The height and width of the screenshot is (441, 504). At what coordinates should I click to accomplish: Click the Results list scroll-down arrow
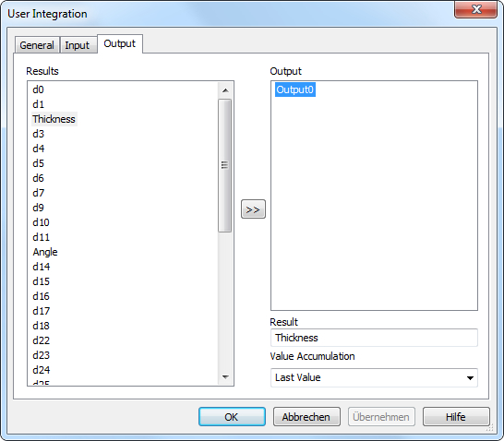coord(225,376)
